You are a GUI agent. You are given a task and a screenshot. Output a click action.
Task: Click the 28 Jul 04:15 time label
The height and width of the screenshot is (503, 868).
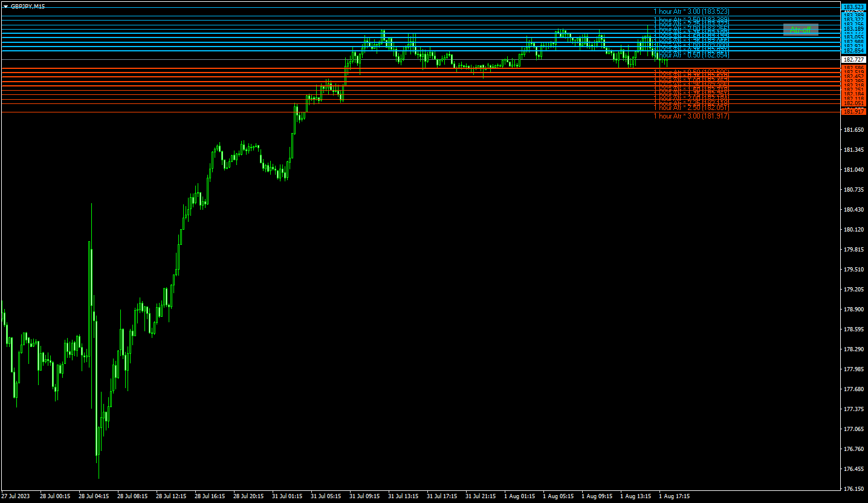tap(94, 496)
